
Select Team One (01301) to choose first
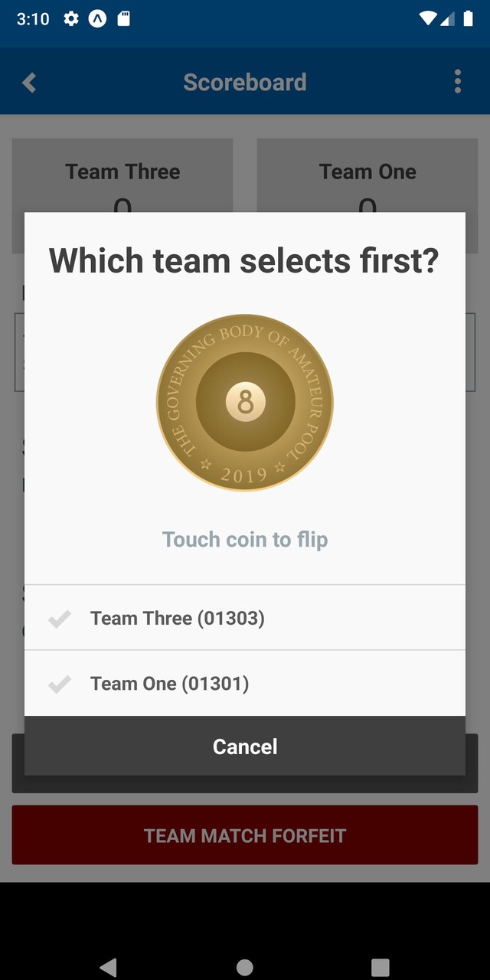coord(170,684)
